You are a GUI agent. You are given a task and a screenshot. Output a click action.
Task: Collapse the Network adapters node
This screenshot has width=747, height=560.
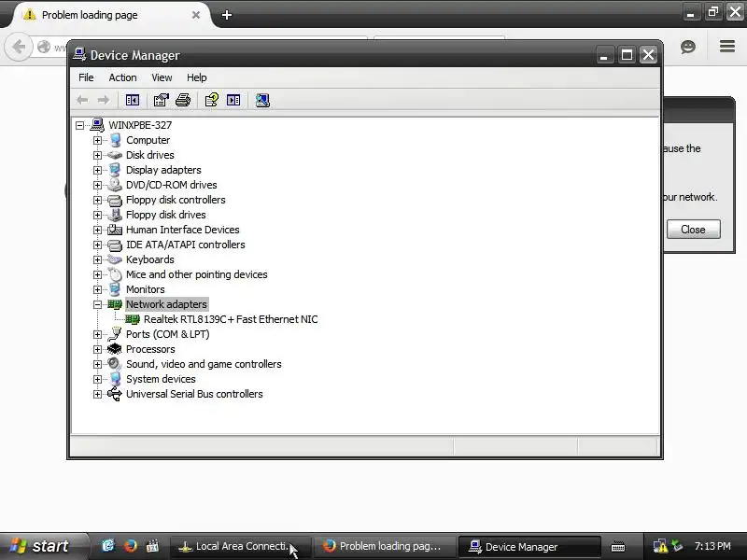[x=98, y=305]
